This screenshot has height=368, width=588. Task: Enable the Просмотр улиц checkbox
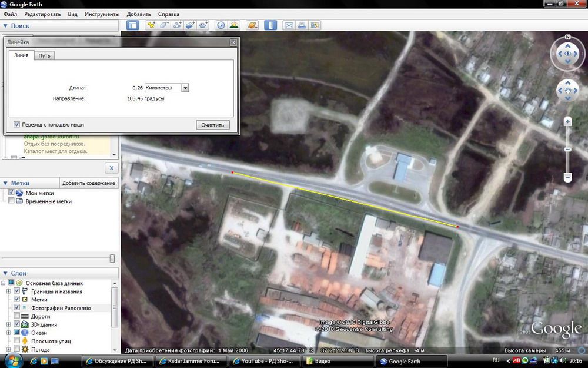click(16, 340)
